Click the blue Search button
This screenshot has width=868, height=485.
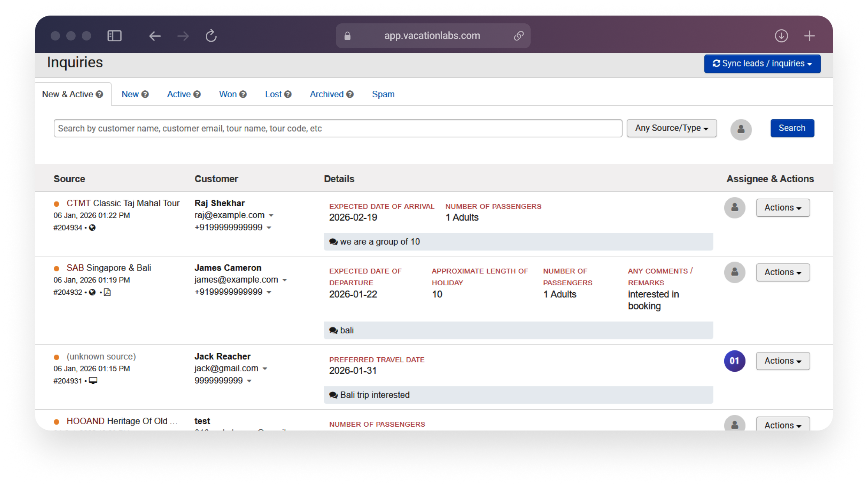click(x=792, y=128)
